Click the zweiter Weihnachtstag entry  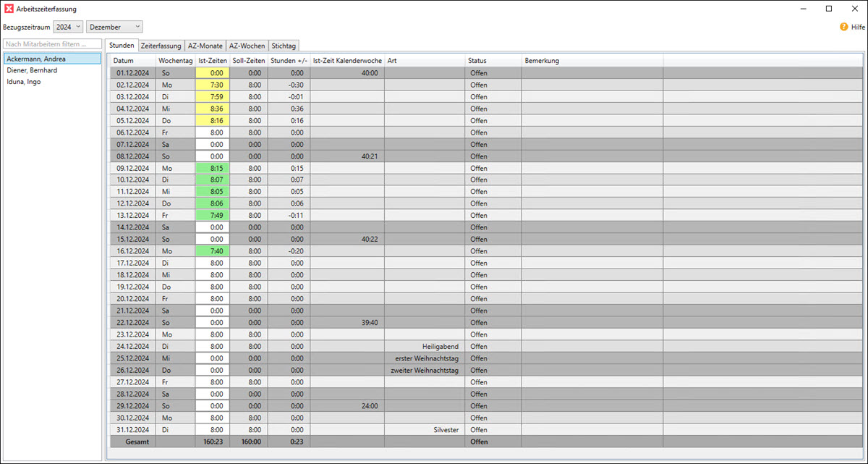coord(425,370)
